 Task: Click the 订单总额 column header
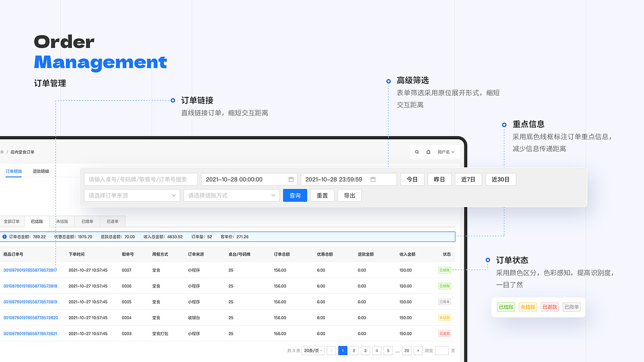click(282, 254)
